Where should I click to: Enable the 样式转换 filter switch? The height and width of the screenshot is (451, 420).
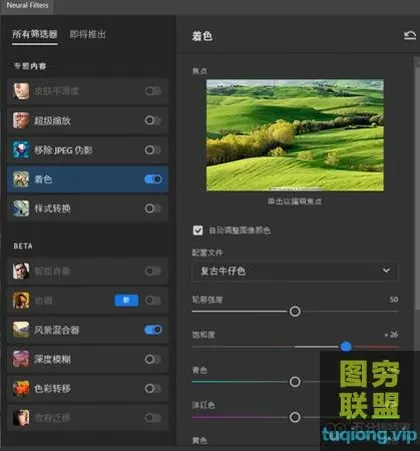click(153, 208)
